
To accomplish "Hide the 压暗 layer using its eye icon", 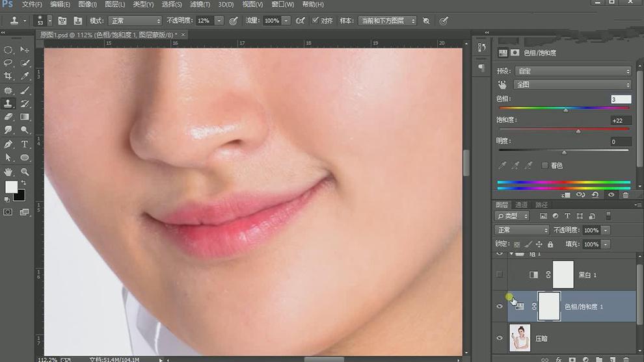I will [500, 338].
